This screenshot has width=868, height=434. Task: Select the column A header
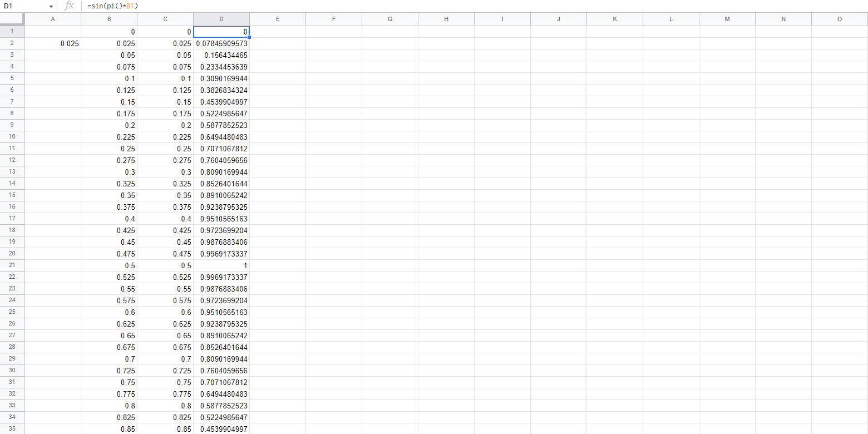53,18
